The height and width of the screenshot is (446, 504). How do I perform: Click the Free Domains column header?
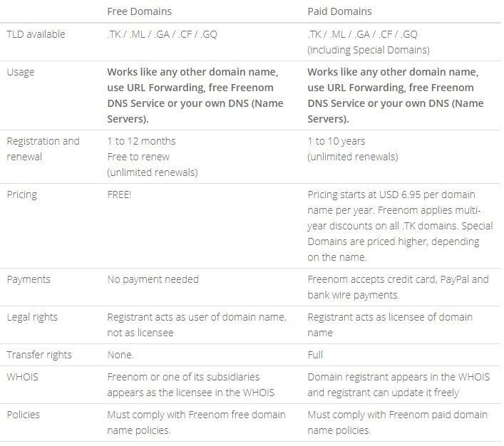pos(139,11)
